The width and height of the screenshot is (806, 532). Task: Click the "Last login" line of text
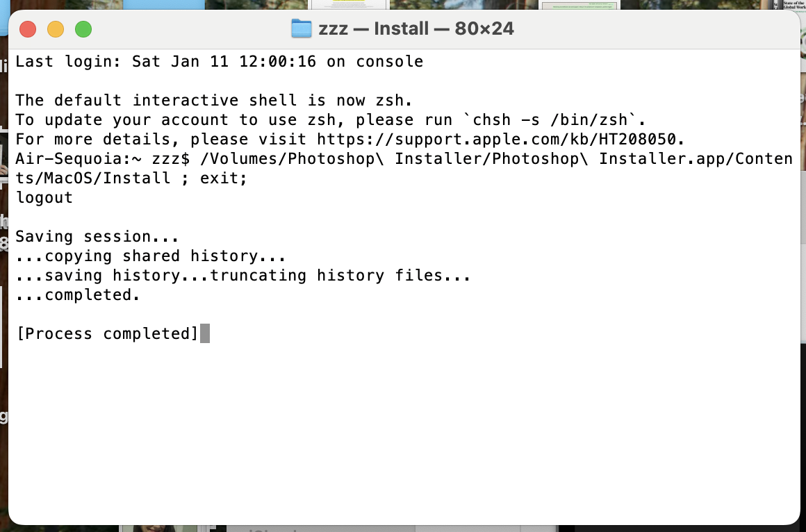point(219,61)
